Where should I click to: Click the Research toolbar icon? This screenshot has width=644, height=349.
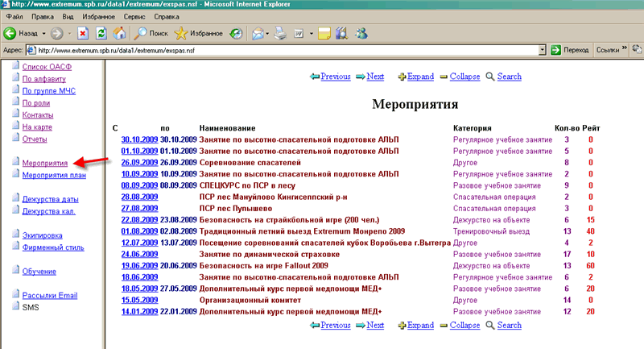click(341, 33)
